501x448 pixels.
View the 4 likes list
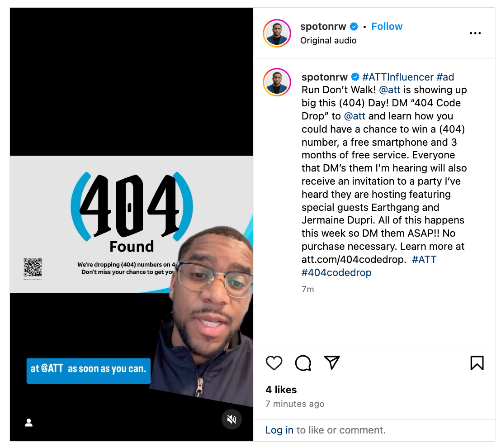tap(281, 390)
